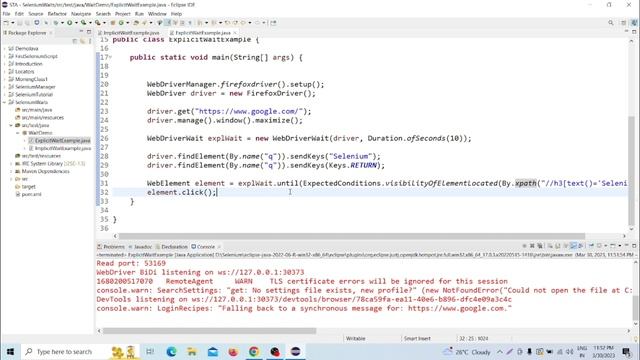Image resolution: width=640 pixels, height=360 pixels.
Task: Open the Coverage icon dropdown arrow
Action: tap(90, 23)
